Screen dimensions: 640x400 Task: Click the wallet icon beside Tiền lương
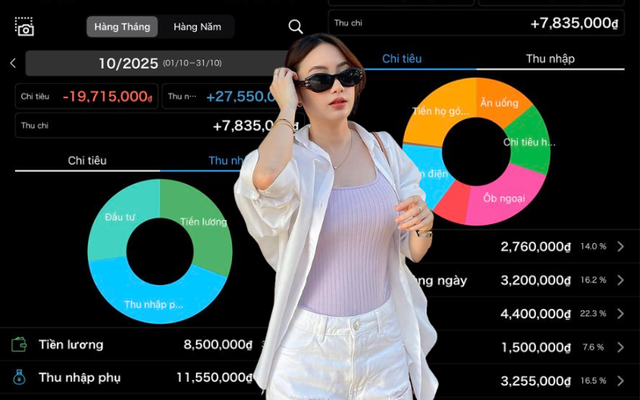[x=19, y=345]
